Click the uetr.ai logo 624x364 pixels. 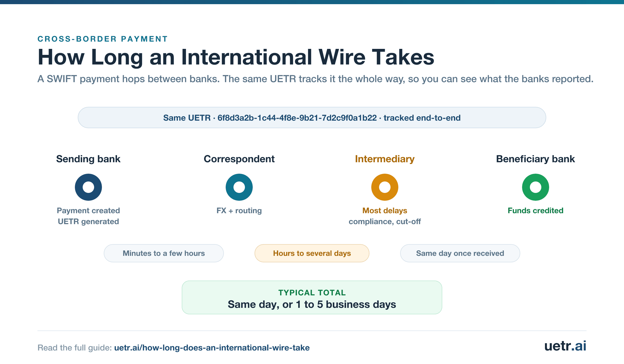click(x=565, y=346)
